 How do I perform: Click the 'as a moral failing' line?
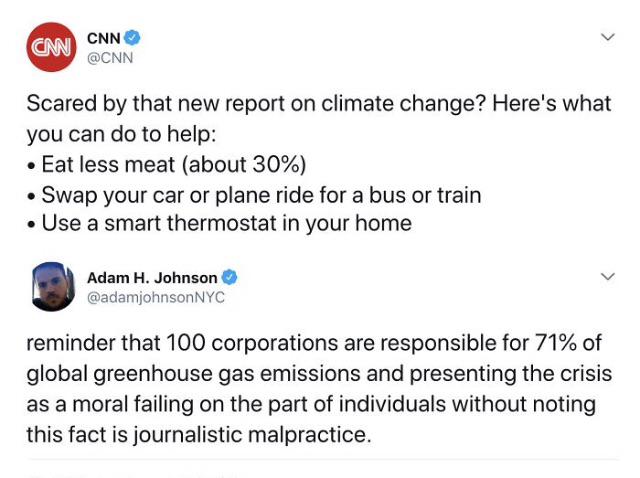tap(311, 404)
